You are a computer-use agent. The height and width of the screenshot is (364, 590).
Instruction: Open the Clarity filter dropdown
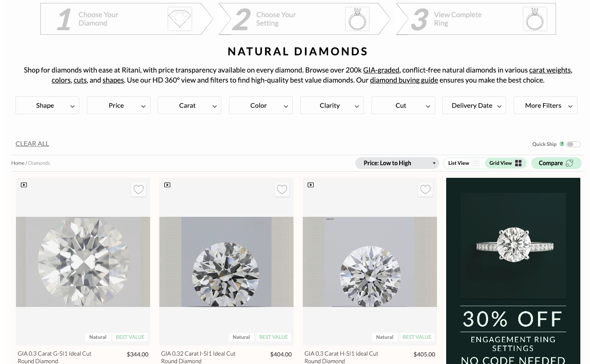click(x=332, y=105)
